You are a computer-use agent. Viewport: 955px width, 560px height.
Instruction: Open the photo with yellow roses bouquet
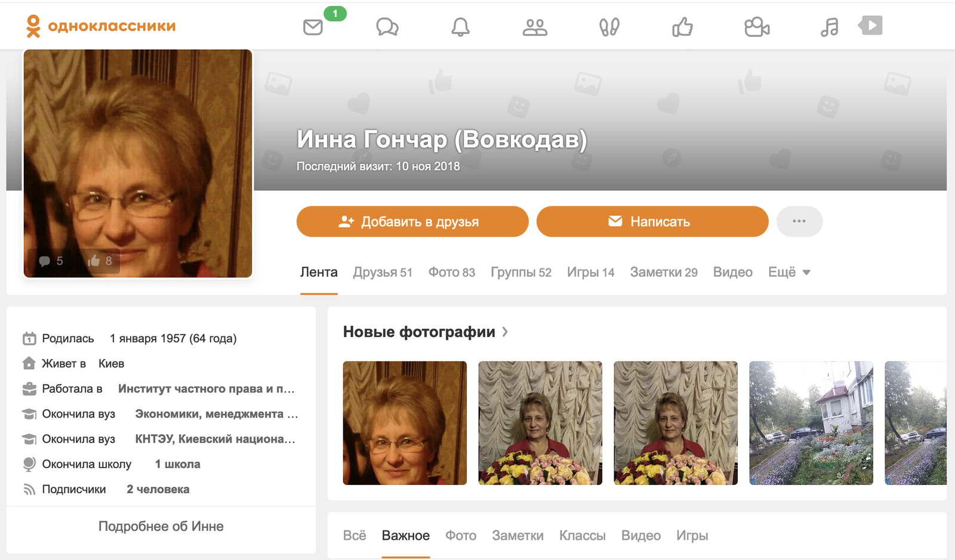click(x=540, y=423)
